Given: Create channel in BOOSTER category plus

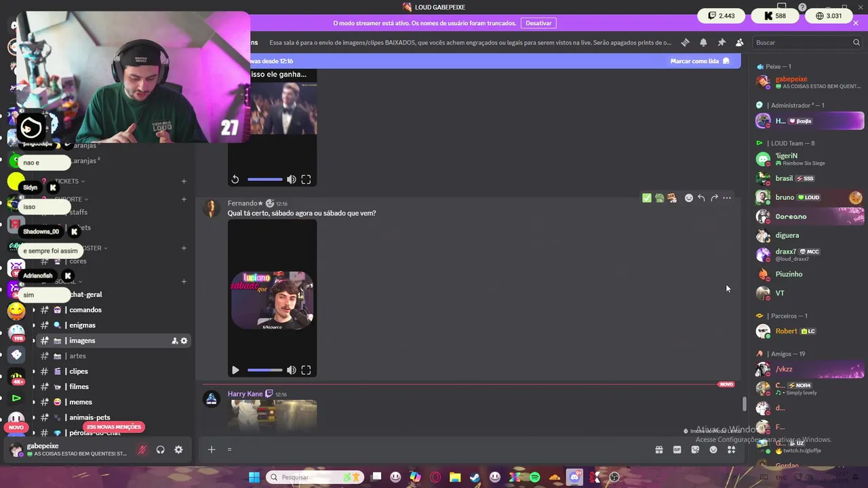Looking at the screenshot, I should 184,248.
